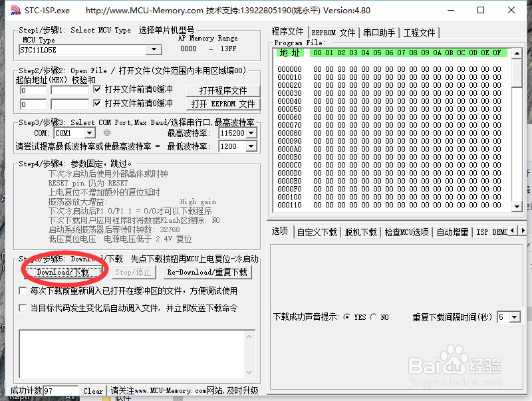Click 打开程序文件 button
This screenshot has height=401, width=532.
tap(223, 90)
